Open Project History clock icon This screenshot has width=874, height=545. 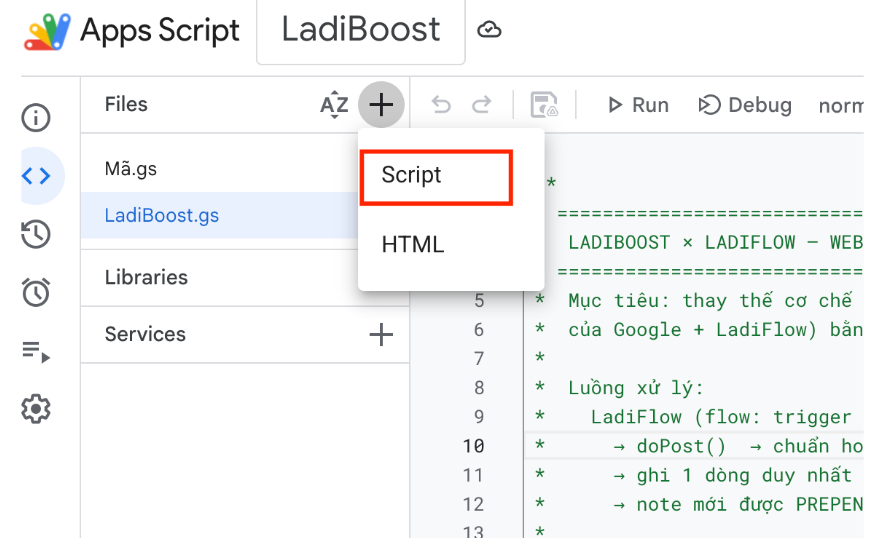(36, 234)
